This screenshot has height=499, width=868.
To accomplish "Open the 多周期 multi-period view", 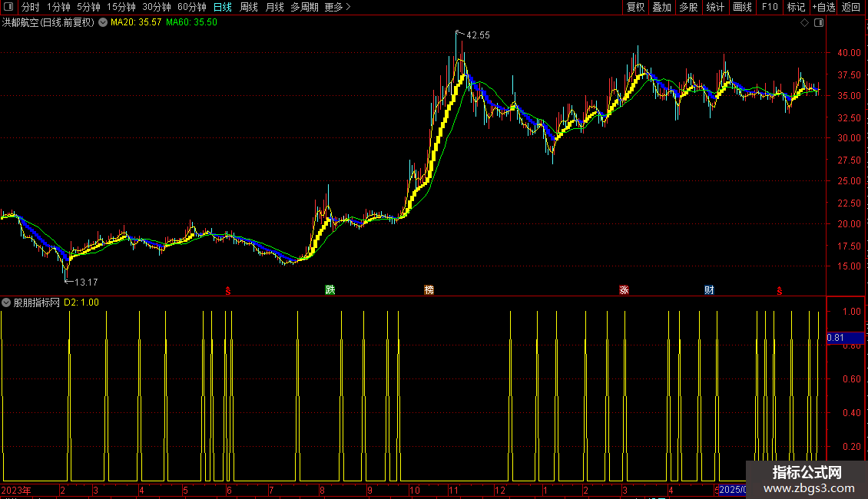I will pyautogui.click(x=304, y=7).
